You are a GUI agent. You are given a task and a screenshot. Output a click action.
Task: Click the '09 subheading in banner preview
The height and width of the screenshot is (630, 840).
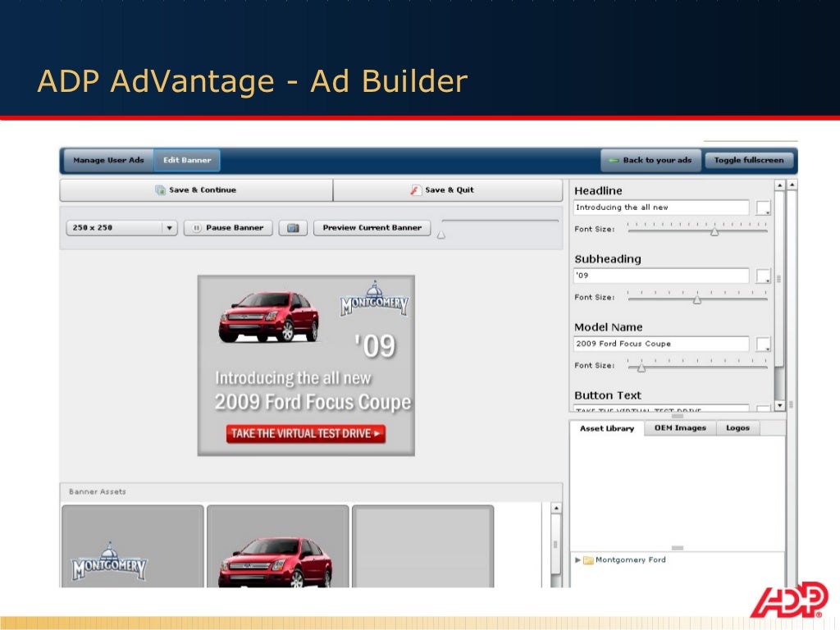(375, 346)
